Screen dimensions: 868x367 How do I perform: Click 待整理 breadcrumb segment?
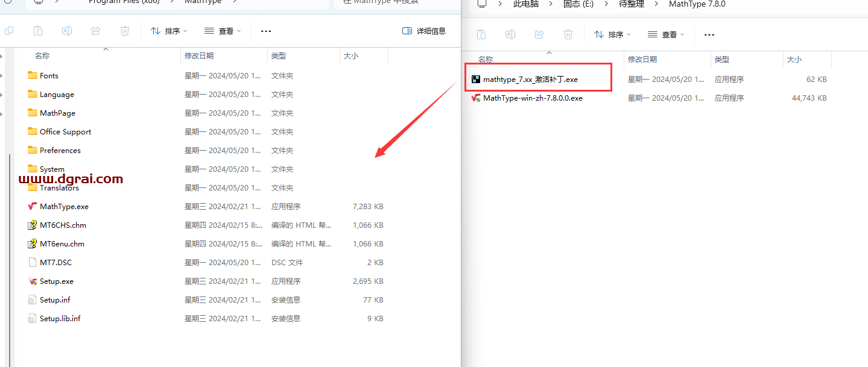632,4
